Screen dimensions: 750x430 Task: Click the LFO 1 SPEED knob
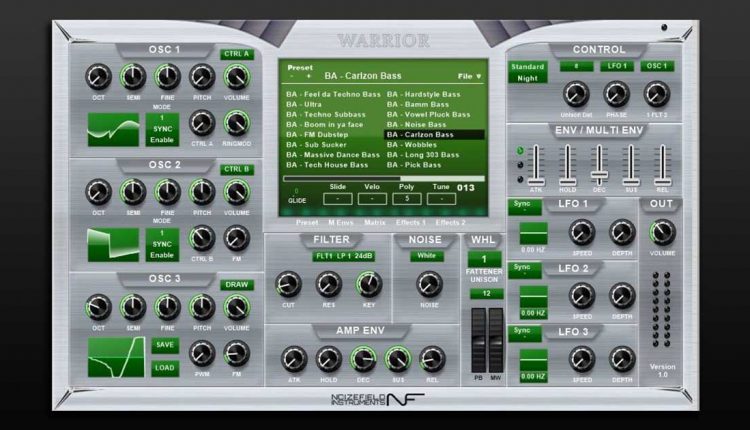tap(582, 232)
